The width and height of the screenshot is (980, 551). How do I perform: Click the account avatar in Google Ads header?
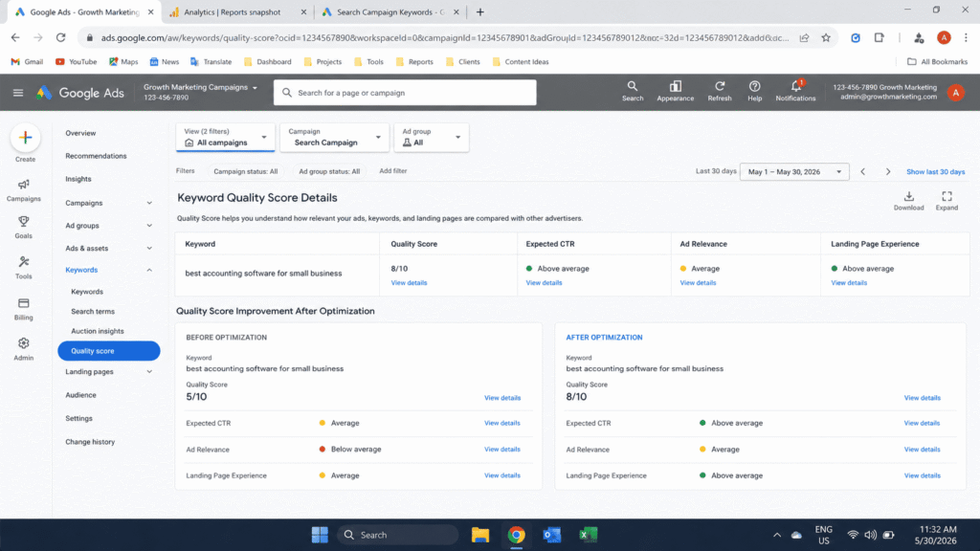tap(956, 93)
